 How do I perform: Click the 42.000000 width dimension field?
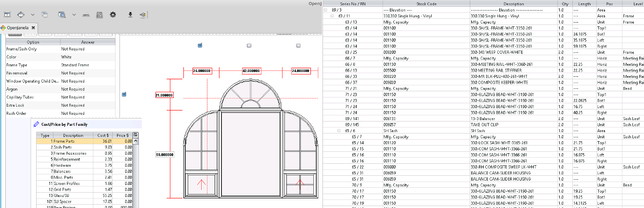pos(251,71)
